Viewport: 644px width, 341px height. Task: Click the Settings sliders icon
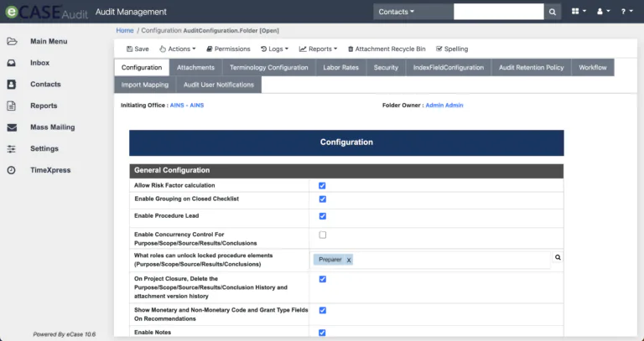pos(12,148)
